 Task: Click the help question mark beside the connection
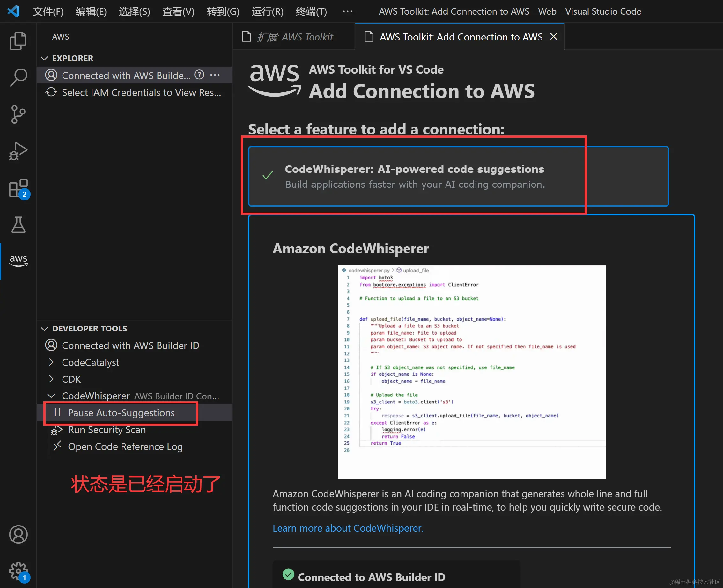(199, 75)
